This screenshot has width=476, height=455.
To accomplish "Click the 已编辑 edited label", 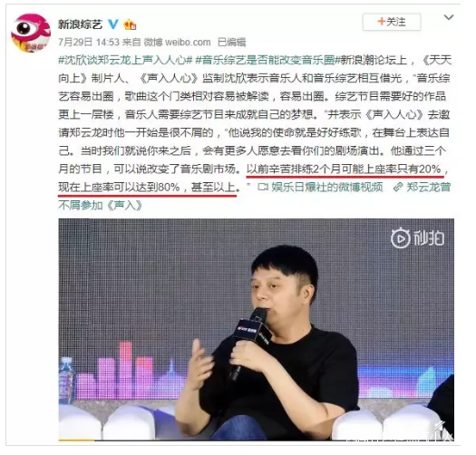I will click(x=231, y=42).
